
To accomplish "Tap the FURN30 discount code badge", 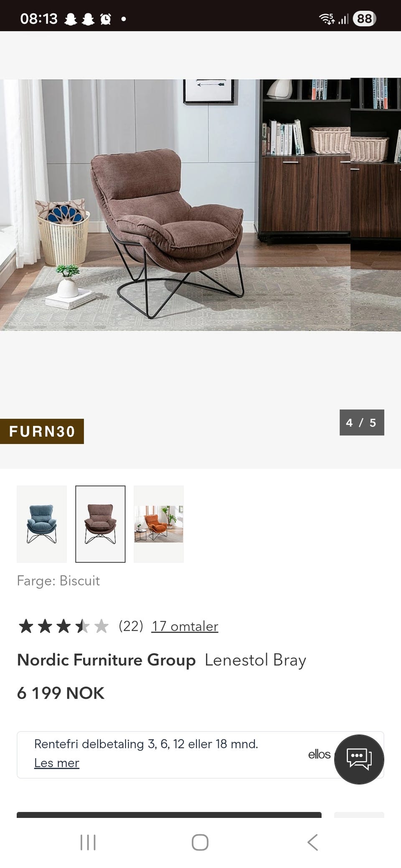I will pos(42,431).
